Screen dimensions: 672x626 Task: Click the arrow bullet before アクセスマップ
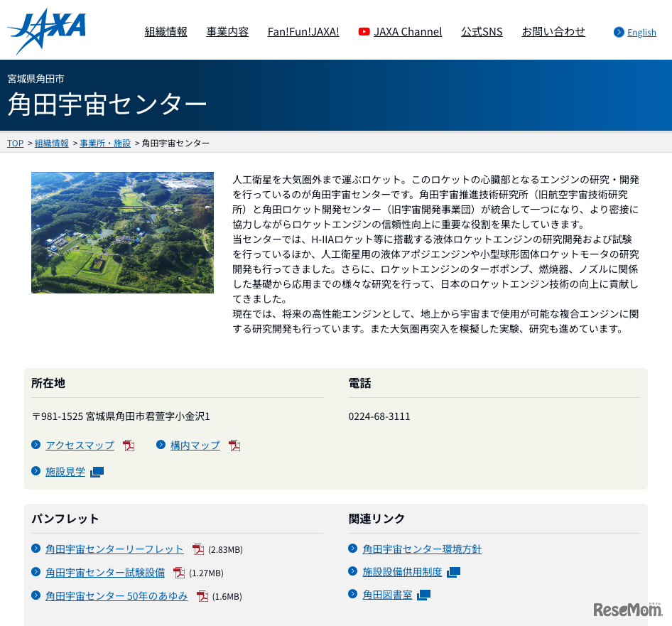click(x=36, y=445)
